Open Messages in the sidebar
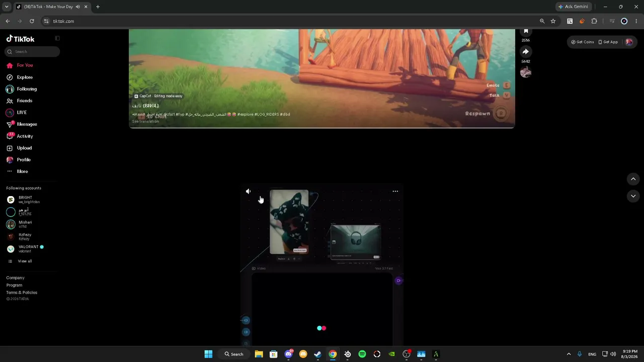This screenshot has width=644, height=362. coord(22,124)
